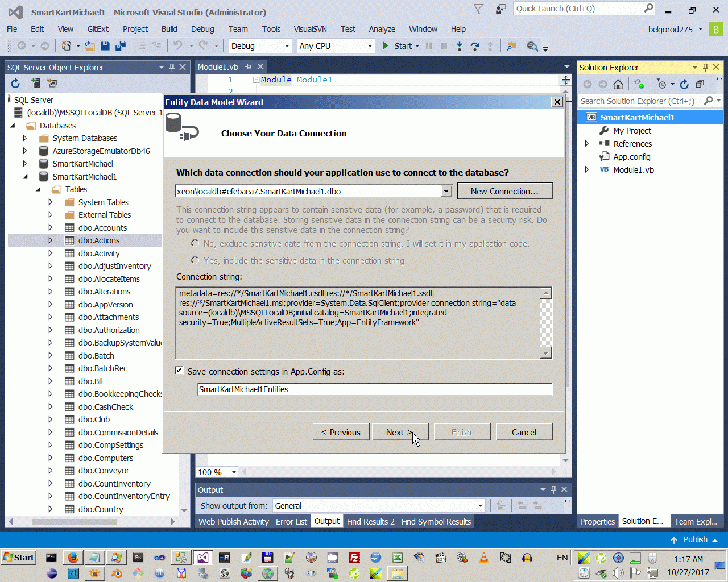Switch to the Web Publish Activity tab

(234, 522)
